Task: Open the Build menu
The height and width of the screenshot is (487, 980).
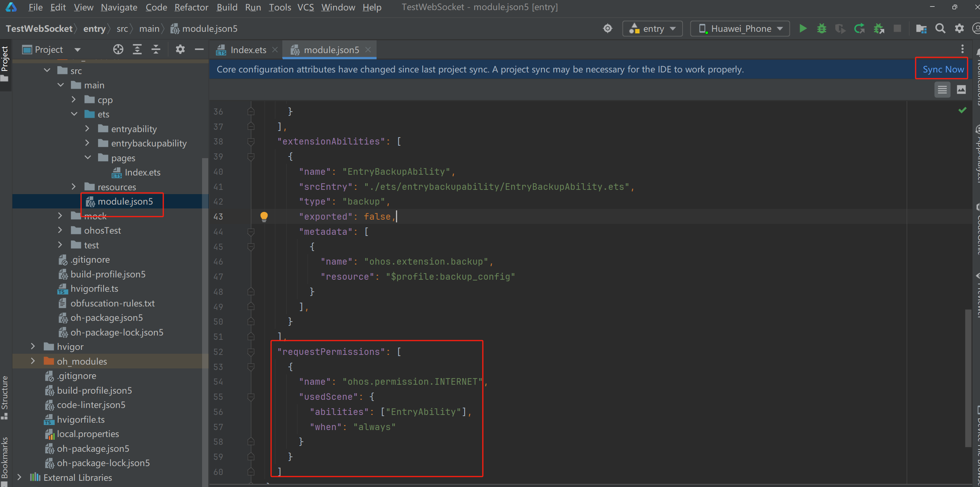Action: (x=227, y=7)
